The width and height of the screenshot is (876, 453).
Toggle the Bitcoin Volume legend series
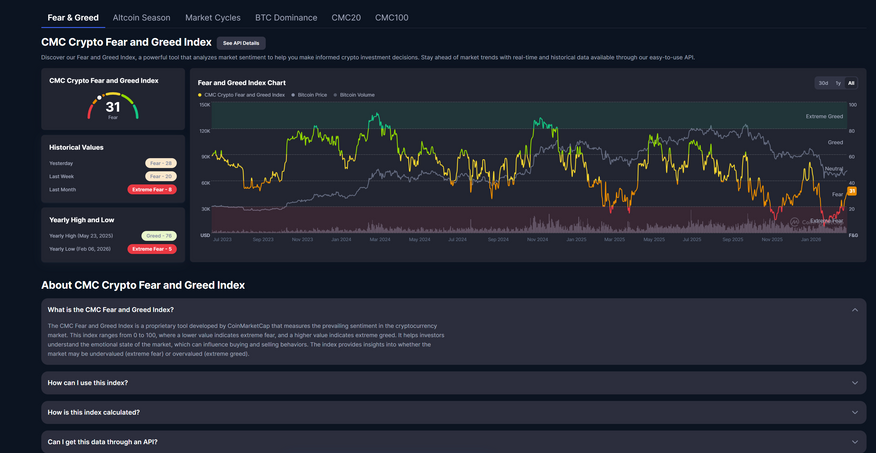click(354, 95)
